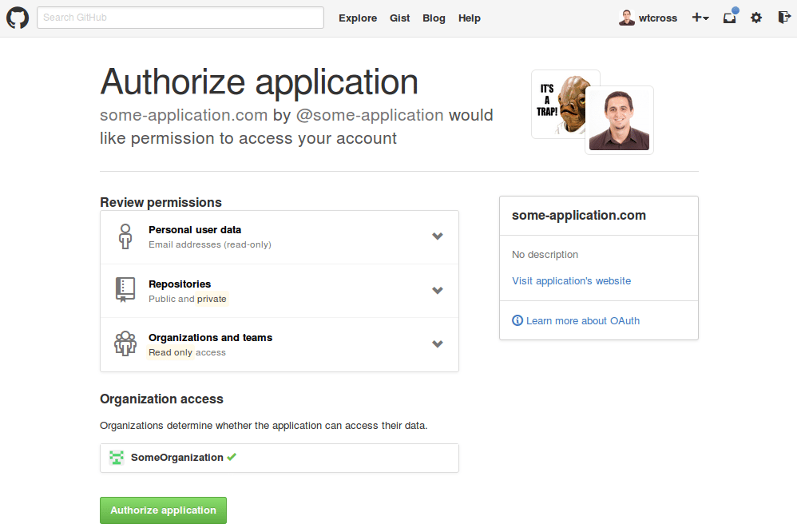
Task: Click the person icon for Personal user data
Action: (125, 236)
